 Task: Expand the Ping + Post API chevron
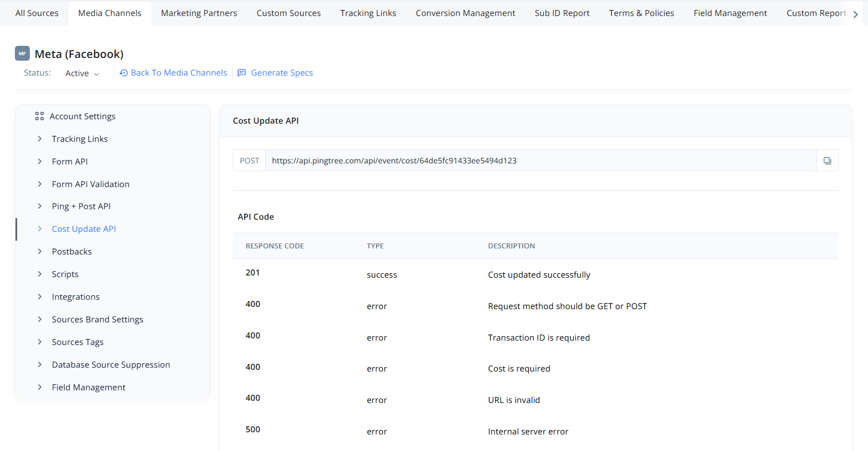coord(39,206)
